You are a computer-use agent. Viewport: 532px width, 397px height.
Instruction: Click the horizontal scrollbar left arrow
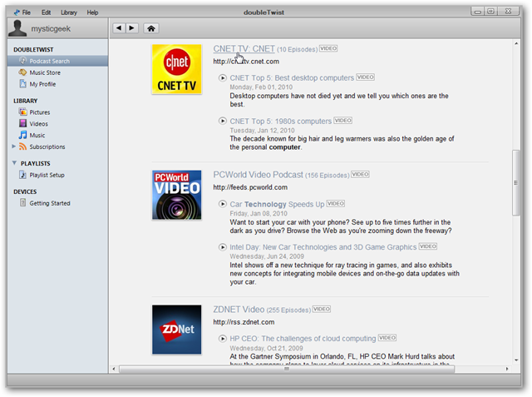(114, 369)
